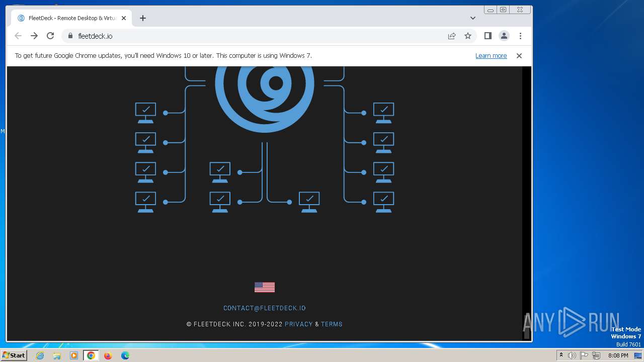The image size is (644, 362).
Task: Click the padlock site info icon
Action: [70, 36]
